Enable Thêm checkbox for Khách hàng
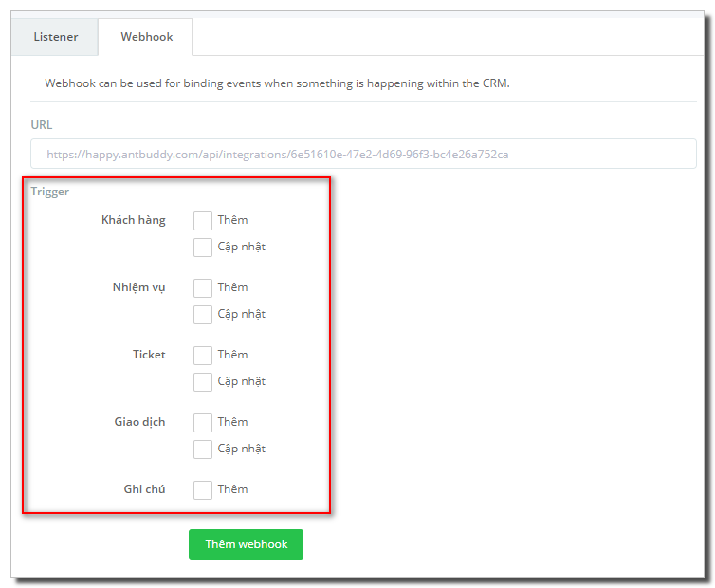Viewport: 715px width, 588px height. [x=203, y=221]
